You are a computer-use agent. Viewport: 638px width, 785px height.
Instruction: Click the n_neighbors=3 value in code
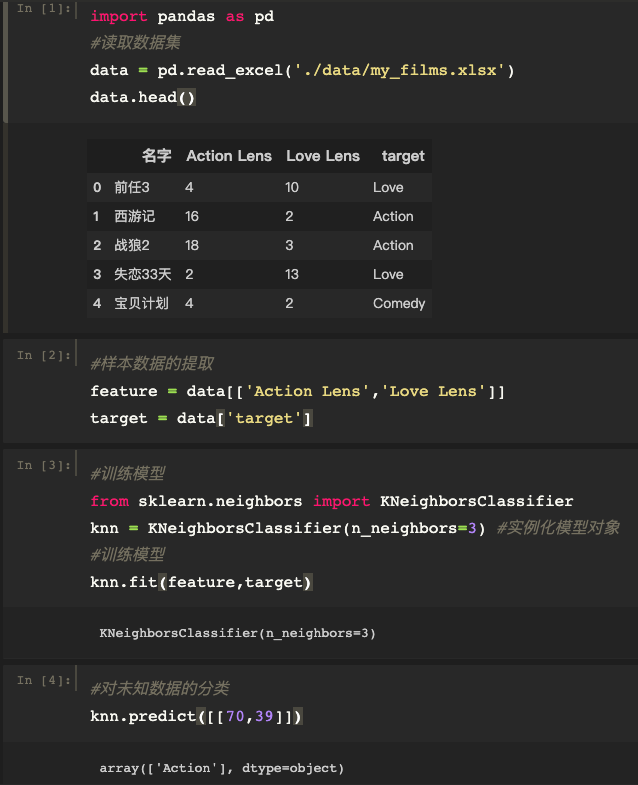coord(414,528)
